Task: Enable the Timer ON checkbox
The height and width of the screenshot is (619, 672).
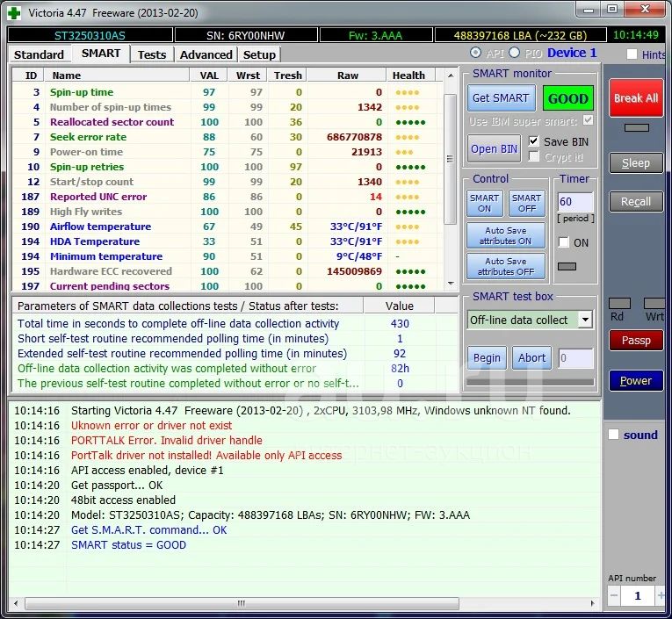Action: pos(564,242)
